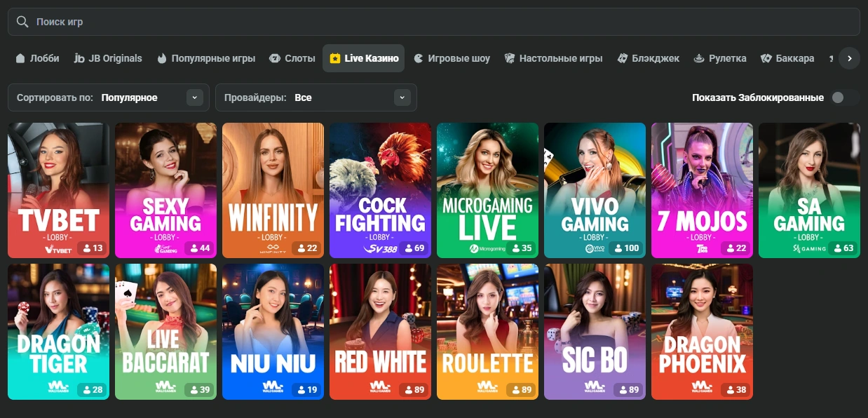The width and height of the screenshot is (868, 418).
Task: Open the Рулетка tab
Action: point(720,58)
